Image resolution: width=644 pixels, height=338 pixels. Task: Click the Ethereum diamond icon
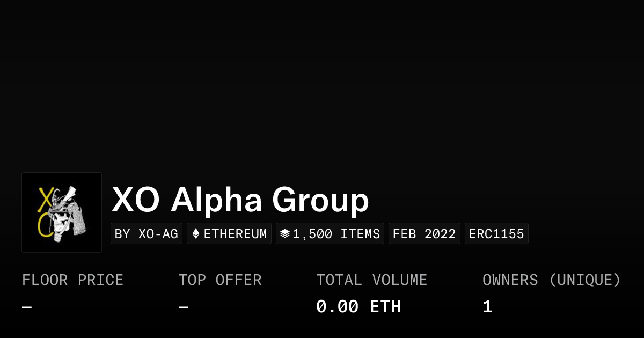(196, 234)
